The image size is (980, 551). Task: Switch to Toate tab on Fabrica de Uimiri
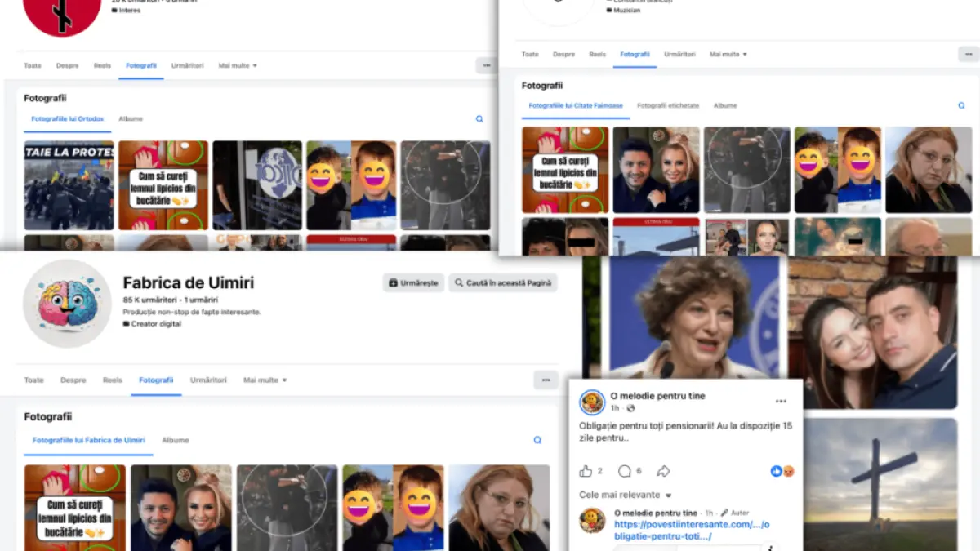click(x=34, y=380)
